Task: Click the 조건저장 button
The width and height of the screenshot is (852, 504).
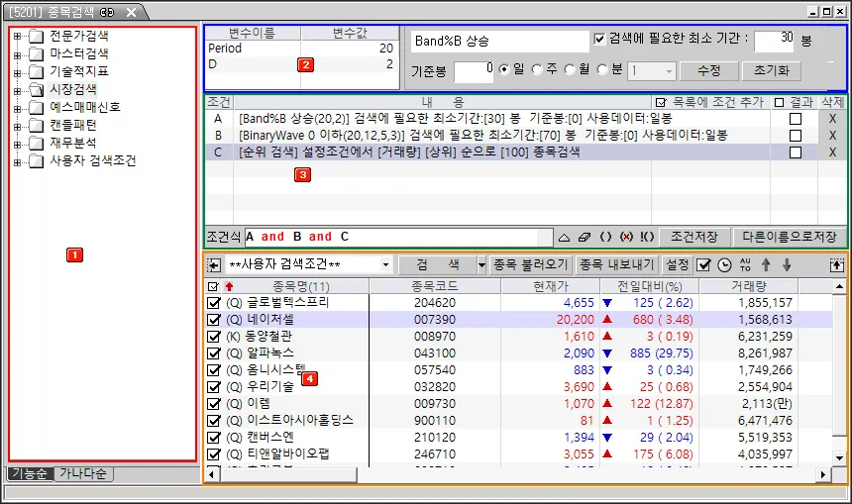Action: coord(693,237)
